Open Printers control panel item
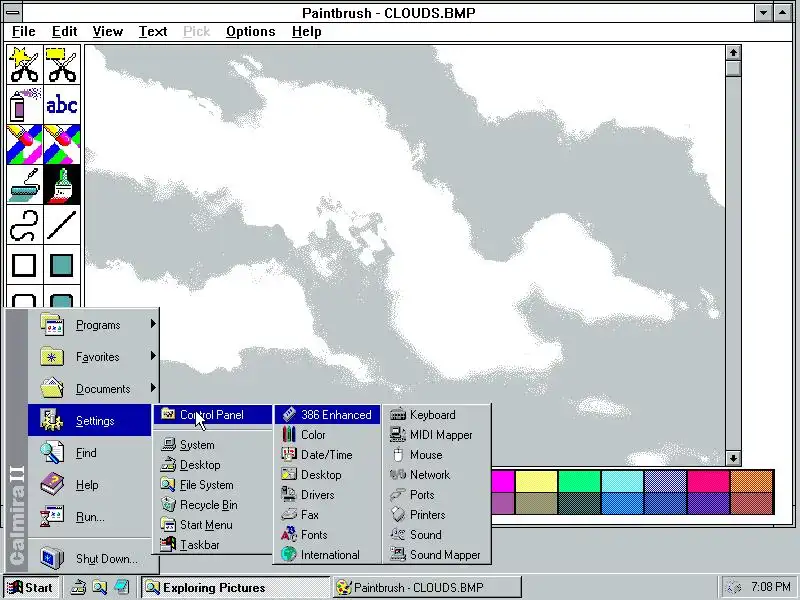Image resolution: width=800 pixels, height=600 pixels. [437, 514]
